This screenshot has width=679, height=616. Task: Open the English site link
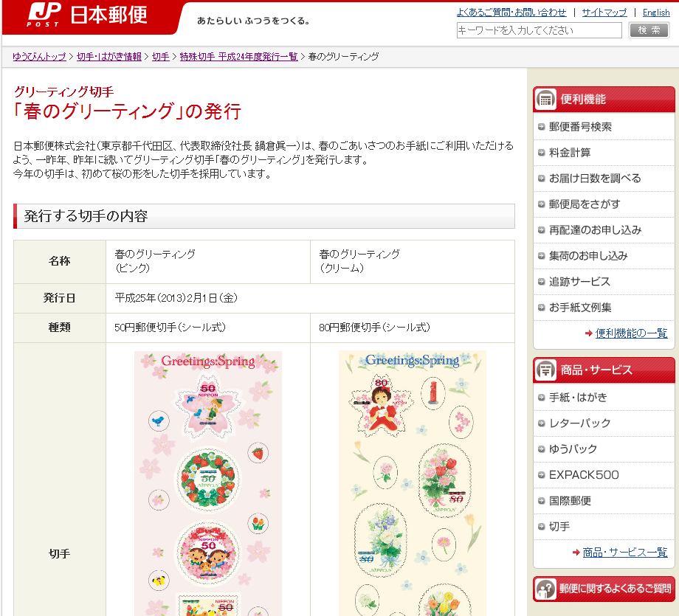(656, 13)
